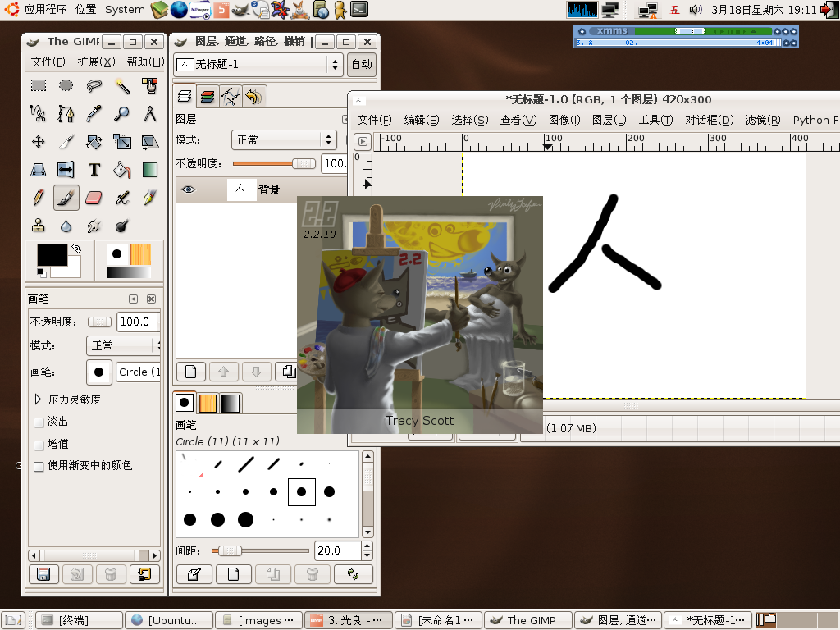The width and height of the screenshot is (840, 630).
Task: Select the Pencil tool
Action: click(x=38, y=198)
